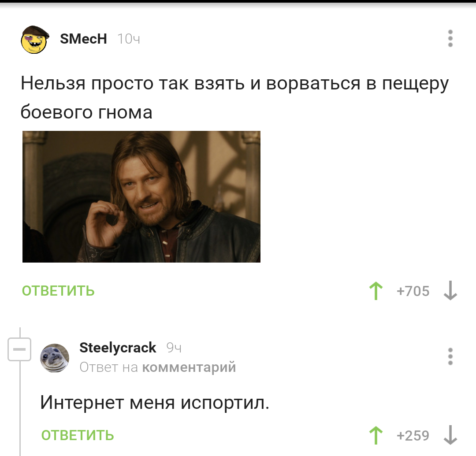Screen dimensions: 476x456
Task: Upvote Steelycrack's reply with the green arrow
Action: click(x=376, y=435)
